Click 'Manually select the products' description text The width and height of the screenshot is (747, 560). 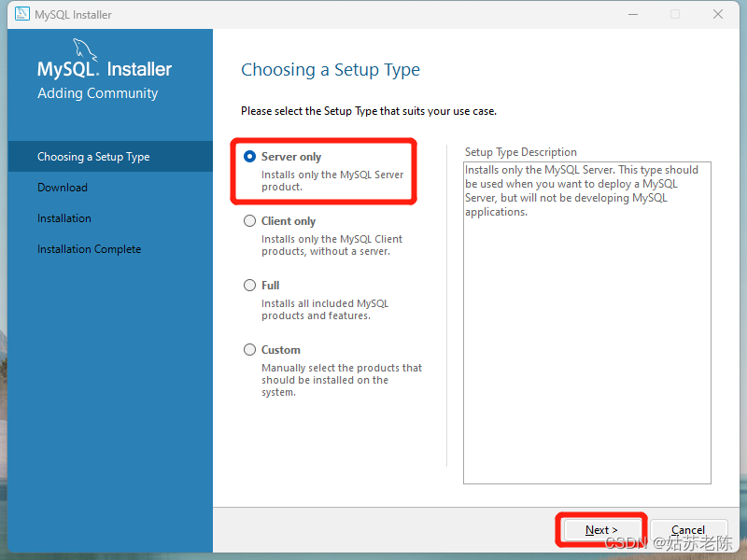[342, 380]
